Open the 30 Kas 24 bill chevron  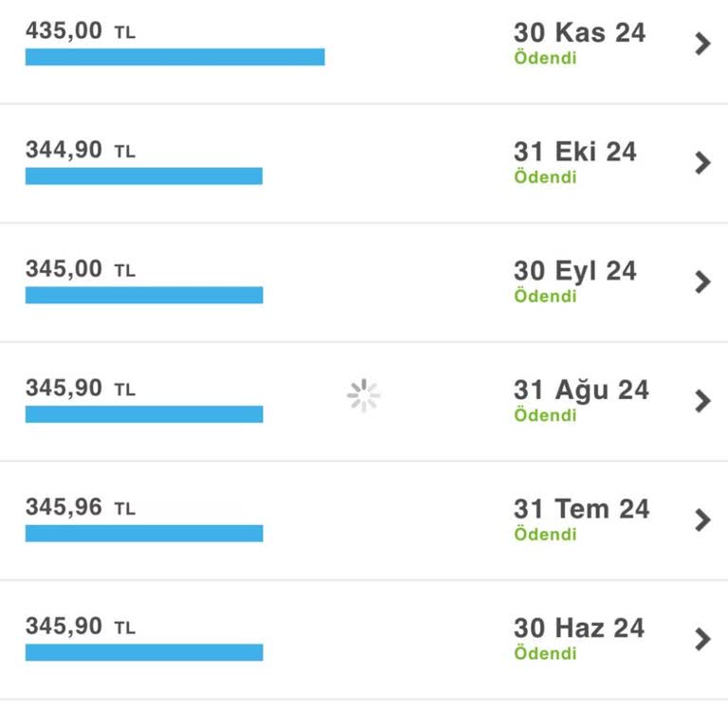tap(702, 44)
